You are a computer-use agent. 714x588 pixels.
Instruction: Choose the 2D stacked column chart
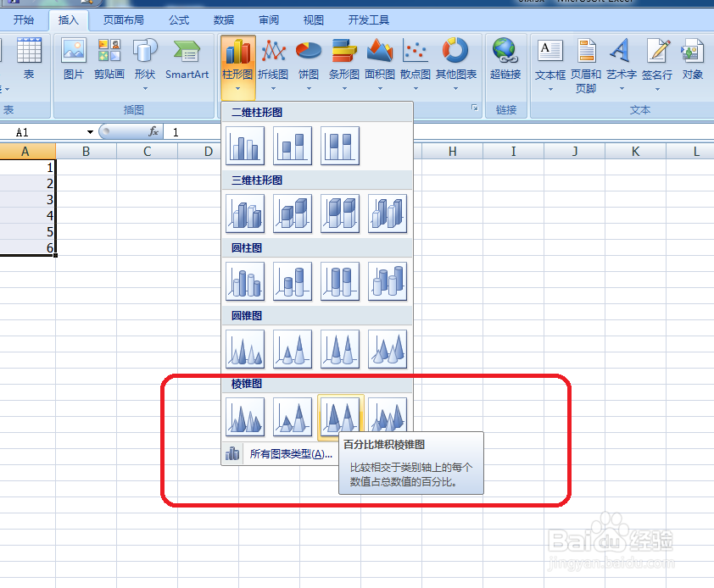293,146
